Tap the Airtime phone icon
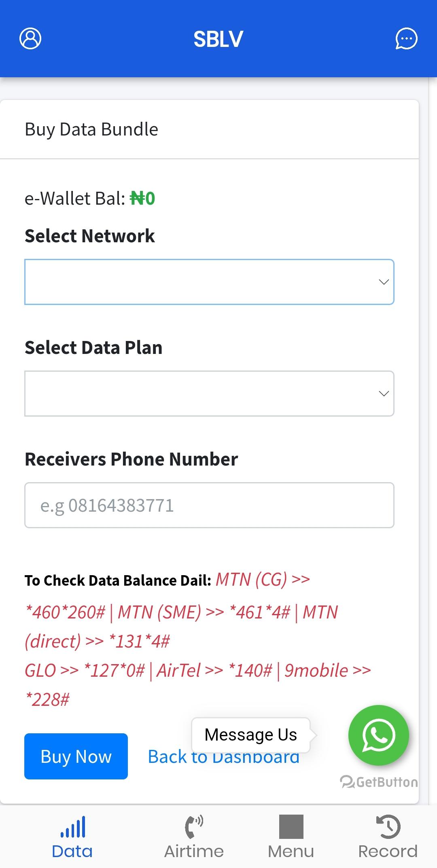Image resolution: width=437 pixels, height=868 pixels. coord(194,826)
